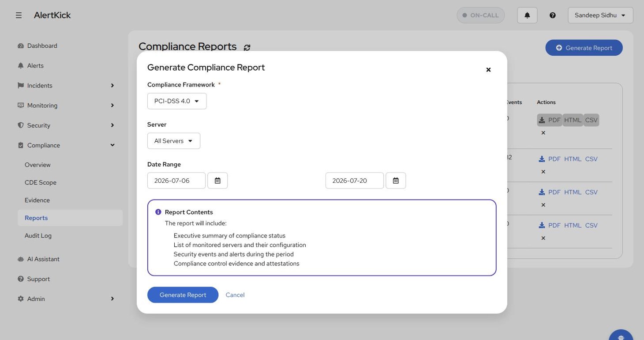Download fourth report as HTML

[x=573, y=225]
